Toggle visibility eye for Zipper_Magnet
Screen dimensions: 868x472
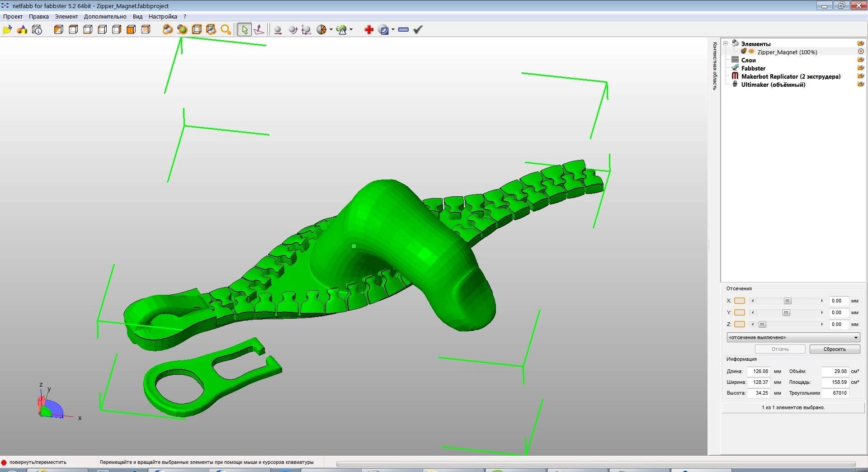[x=751, y=52]
